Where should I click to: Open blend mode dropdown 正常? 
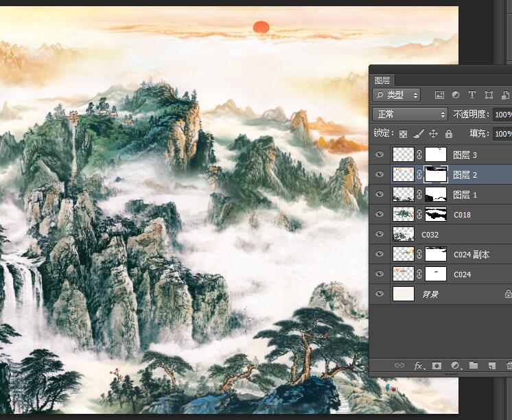tap(410, 115)
